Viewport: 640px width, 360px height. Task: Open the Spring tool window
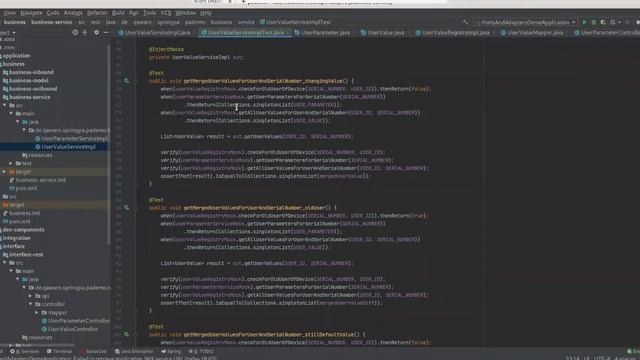click(x=171, y=351)
